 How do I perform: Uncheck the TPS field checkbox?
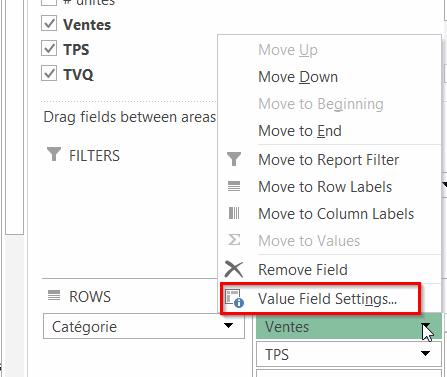pyautogui.click(x=49, y=49)
